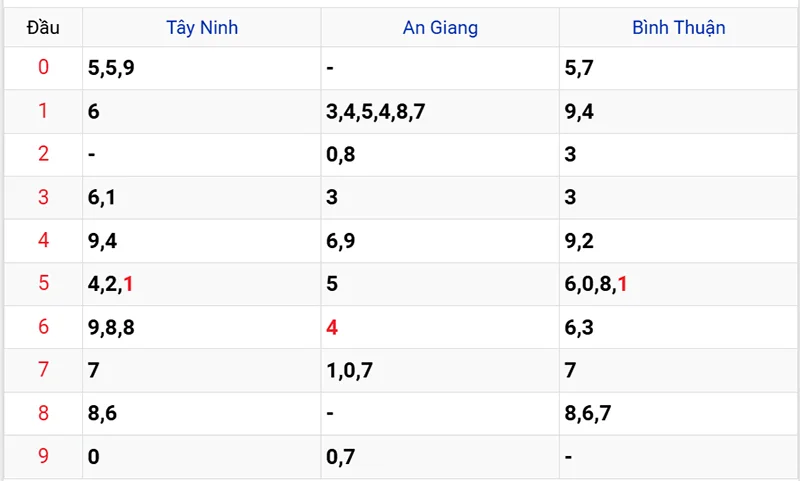Click Bình Thuận cell showing 8,6,7

click(678, 413)
